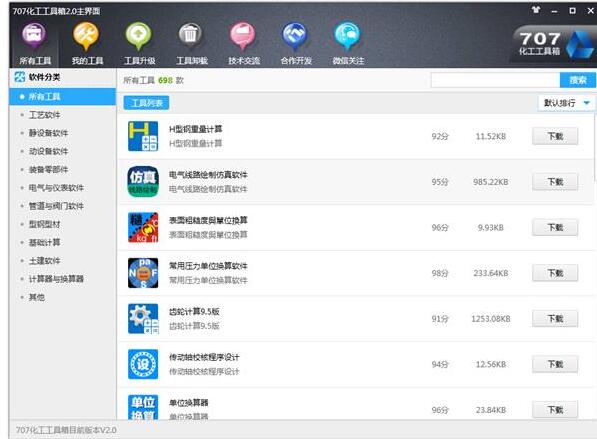
Task: Download 齿轮计算9.5版
Action: click(x=555, y=319)
